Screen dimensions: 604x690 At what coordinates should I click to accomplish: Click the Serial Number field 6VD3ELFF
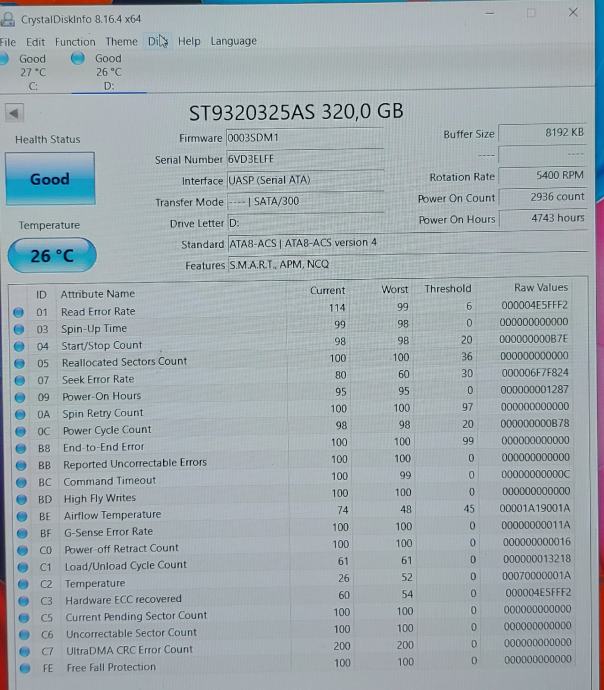pyautogui.click(x=304, y=159)
